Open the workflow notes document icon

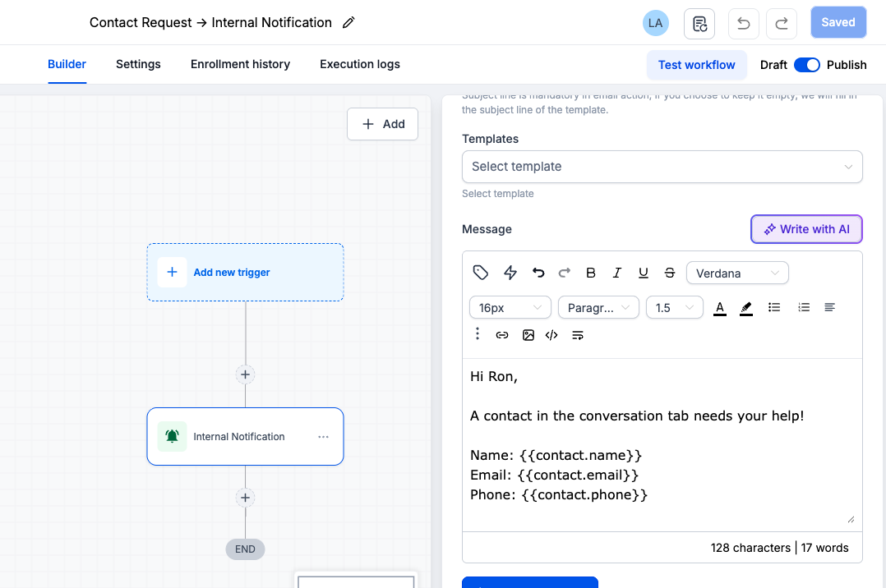click(699, 24)
